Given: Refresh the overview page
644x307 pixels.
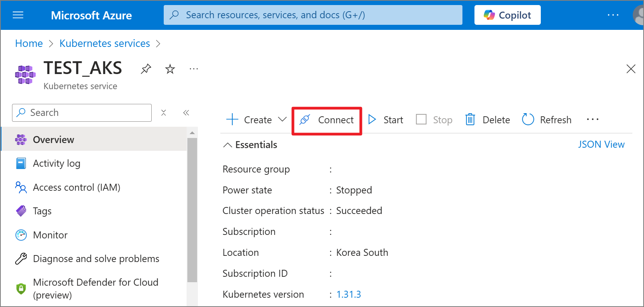Looking at the screenshot, I should click(547, 120).
